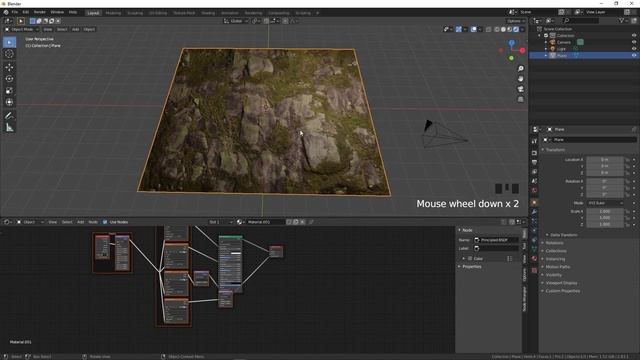640x360 pixels.
Task: Enable solid viewport shading
Action: click(503, 29)
